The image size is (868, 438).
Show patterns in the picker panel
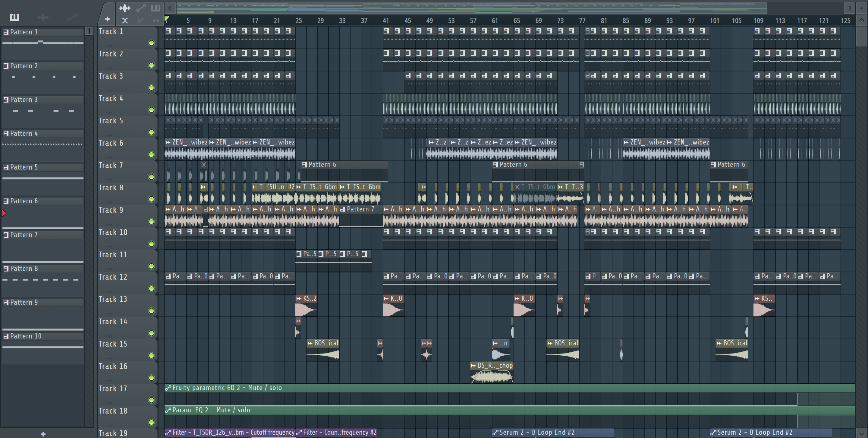coord(14,17)
